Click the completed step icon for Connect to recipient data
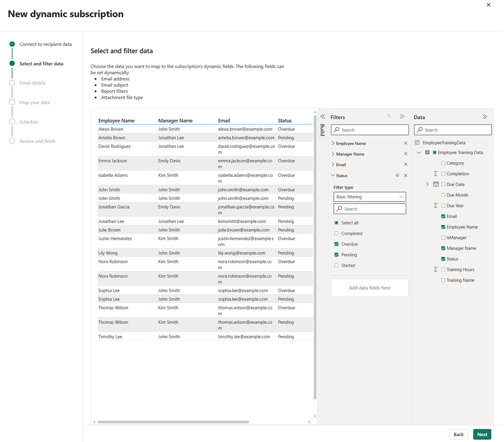This screenshot has height=442, width=504. point(12,44)
